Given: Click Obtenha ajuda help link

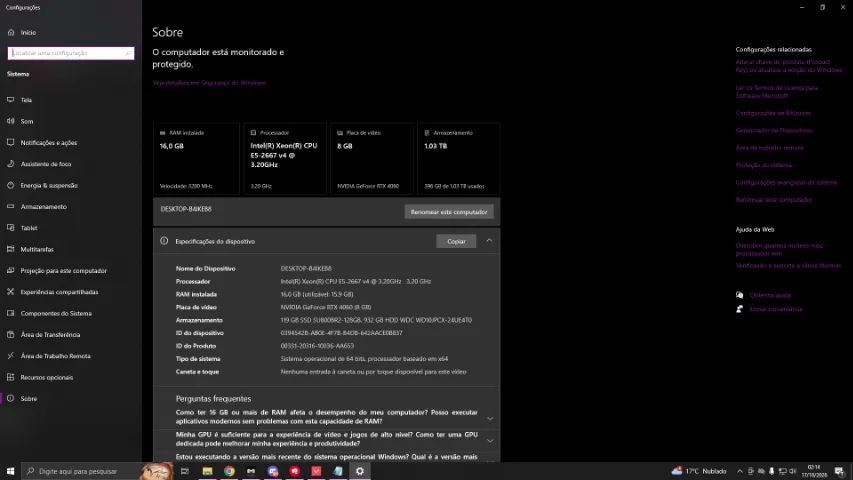Looking at the screenshot, I should click(x=770, y=295).
